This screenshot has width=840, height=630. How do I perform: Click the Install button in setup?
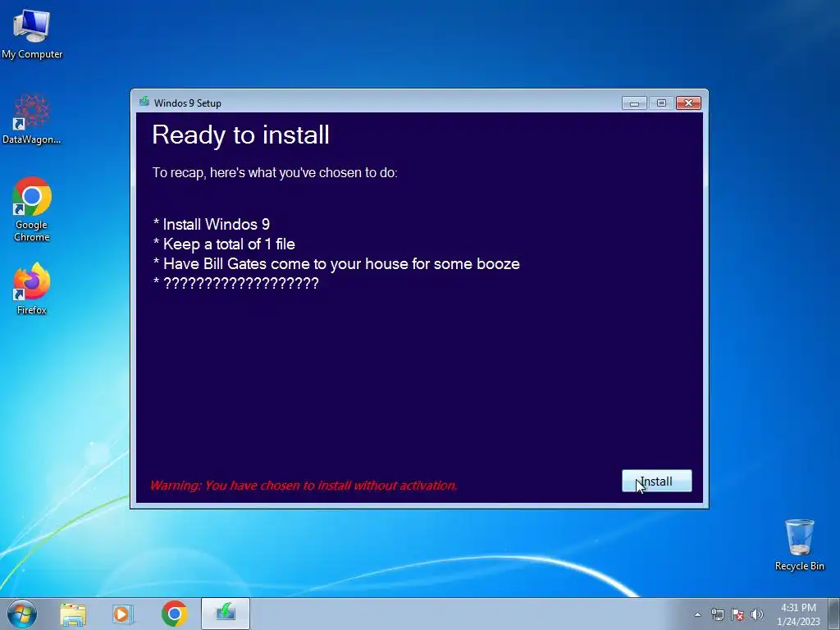pos(656,481)
